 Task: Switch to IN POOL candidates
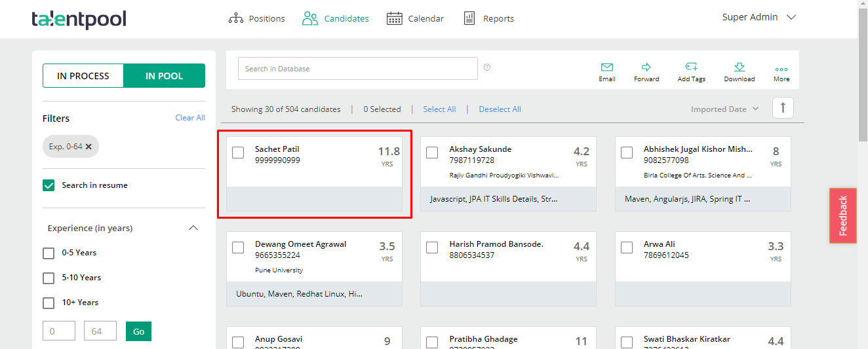pyautogui.click(x=164, y=76)
